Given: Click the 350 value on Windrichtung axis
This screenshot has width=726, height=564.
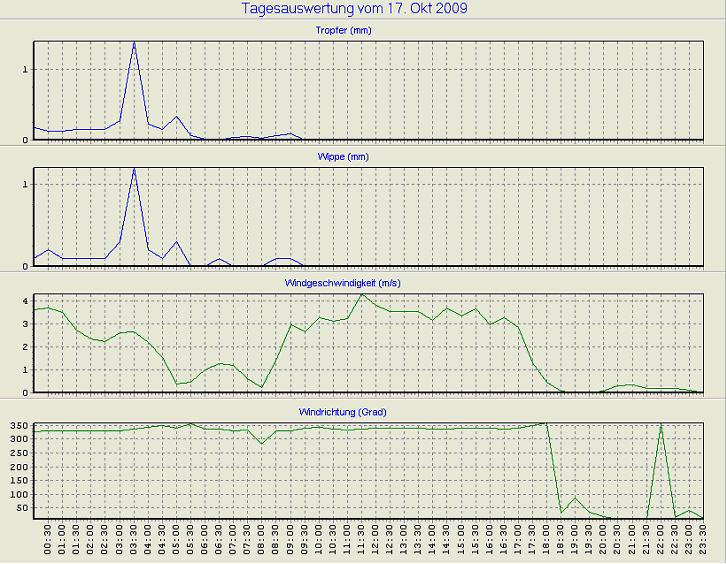Looking at the screenshot, I should point(19,427).
